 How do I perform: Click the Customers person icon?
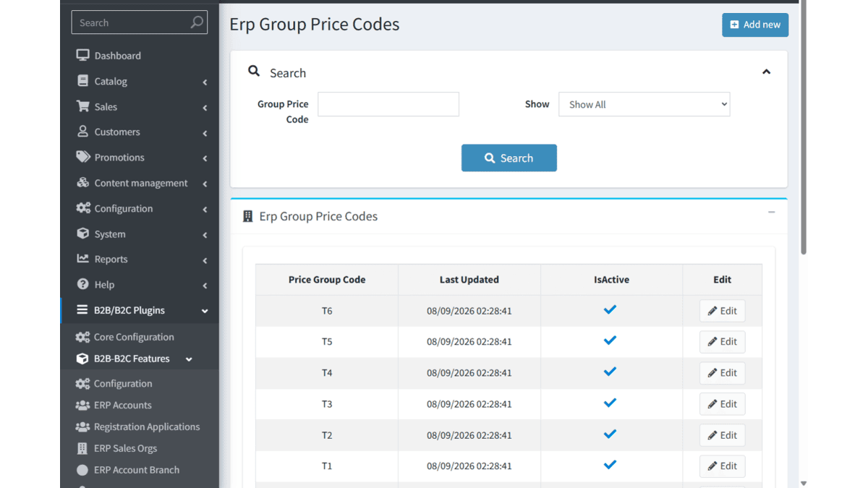[x=82, y=132]
